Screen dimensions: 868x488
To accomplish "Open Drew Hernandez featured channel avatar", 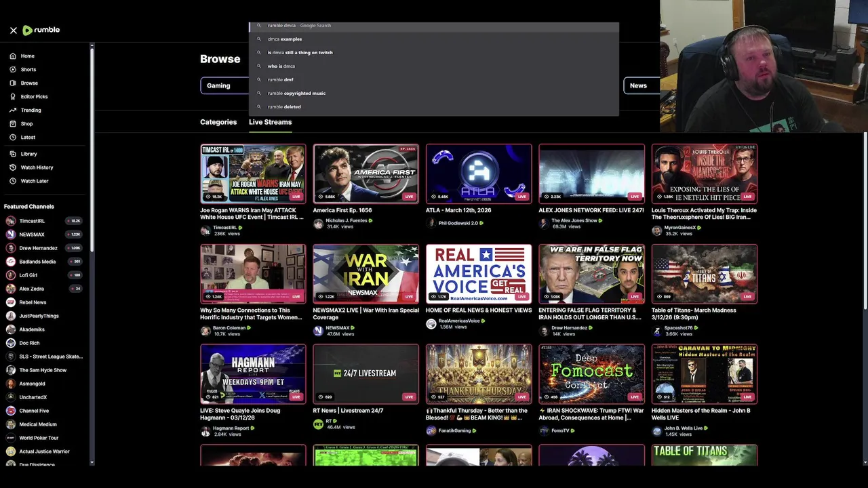I will coord(11,248).
